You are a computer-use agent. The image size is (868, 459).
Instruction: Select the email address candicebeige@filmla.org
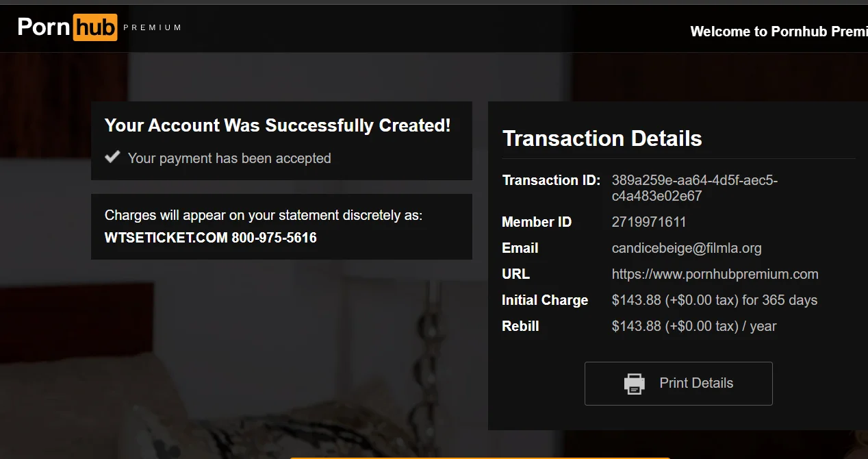[687, 248]
